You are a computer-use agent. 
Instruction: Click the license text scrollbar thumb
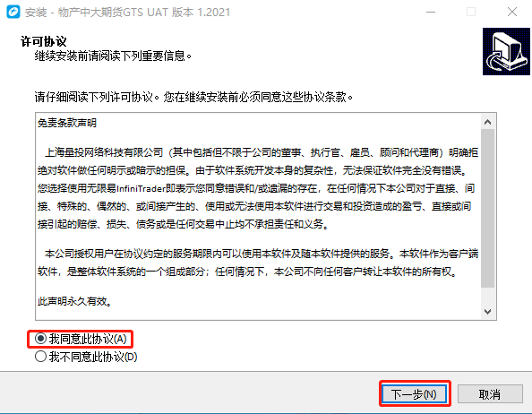tap(488, 209)
